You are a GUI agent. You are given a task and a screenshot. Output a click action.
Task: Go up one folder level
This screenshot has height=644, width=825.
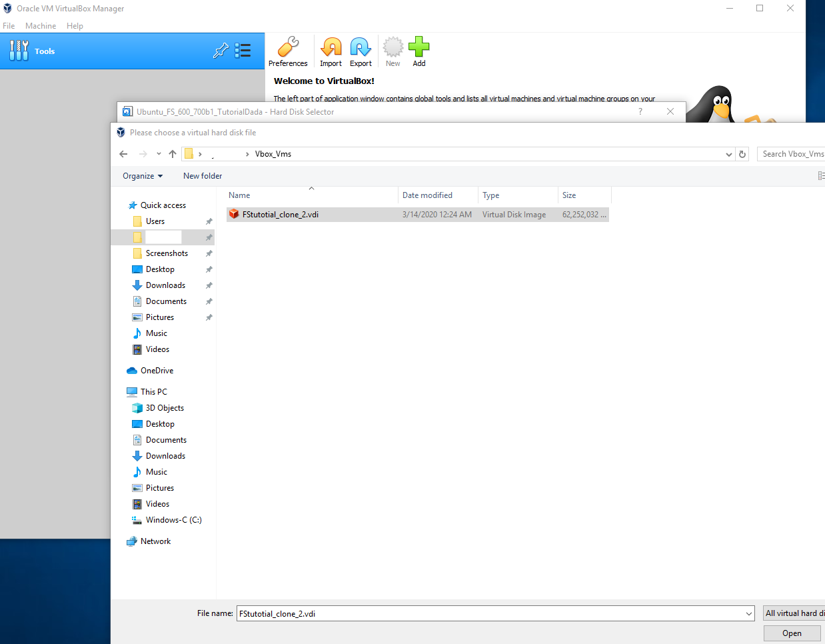(173, 154)
